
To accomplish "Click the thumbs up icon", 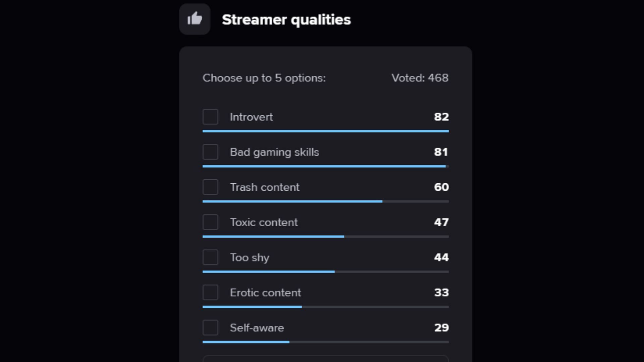I will pyautogui.click(x=195, y=18).
